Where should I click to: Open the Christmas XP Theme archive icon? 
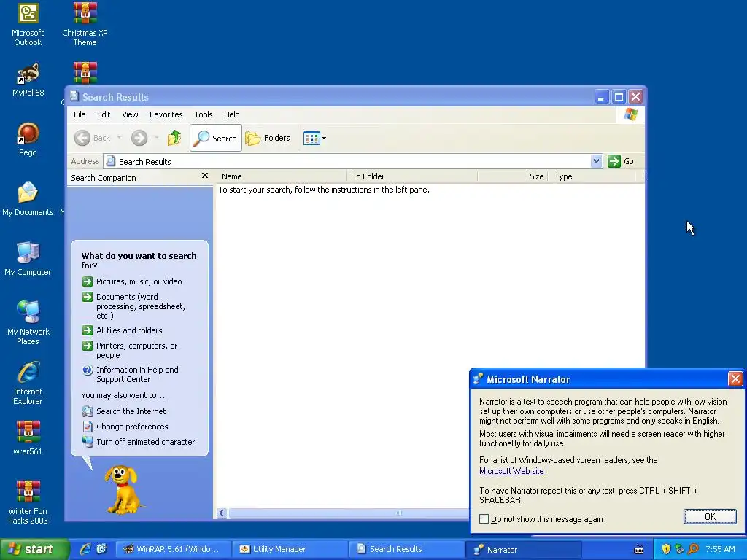coord(85,25)
